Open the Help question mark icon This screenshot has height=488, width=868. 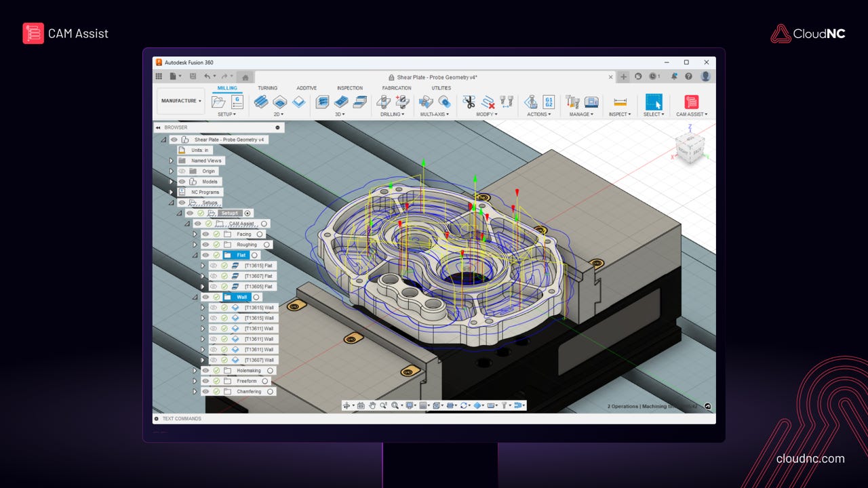(x=689, y=77)
